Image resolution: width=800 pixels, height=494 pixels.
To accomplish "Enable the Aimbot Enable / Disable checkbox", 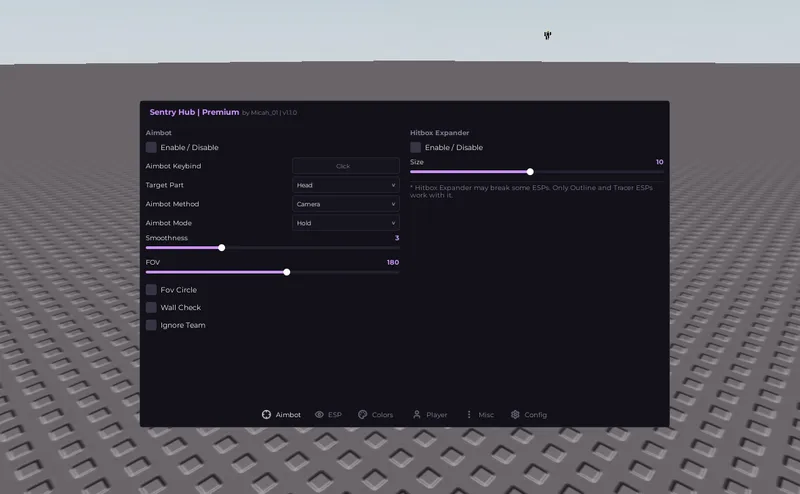I will [x=151, y=147].
